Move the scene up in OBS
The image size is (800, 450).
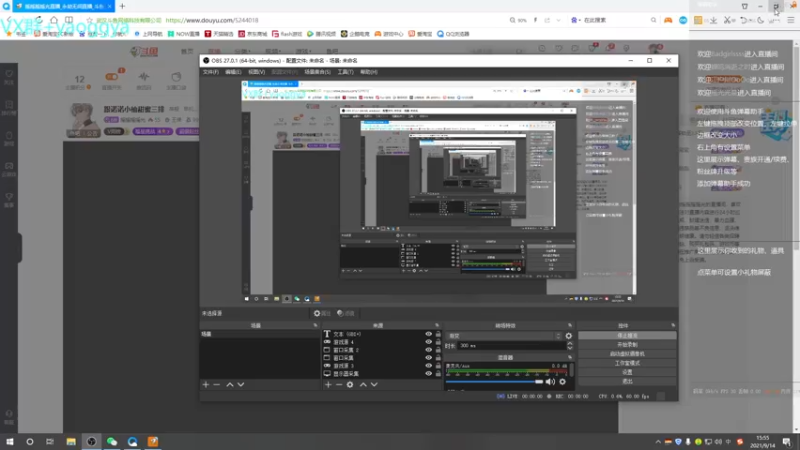[230, 385]
